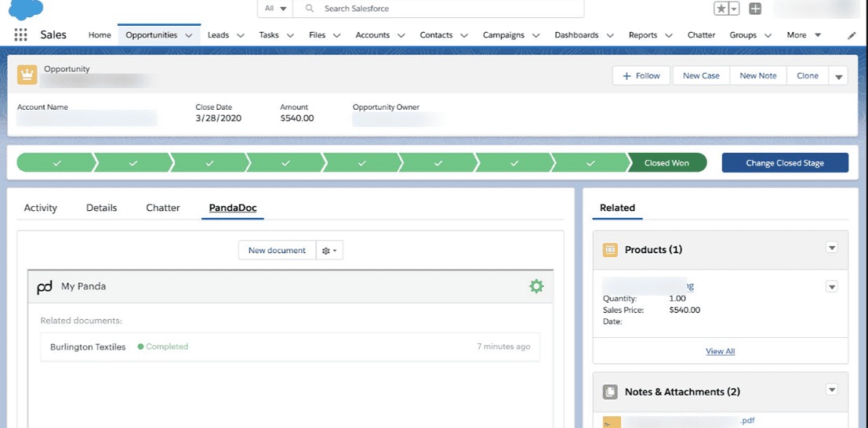868x428 pixels.
Task: Open the Reports navigation tab
Action: (643, 34)
